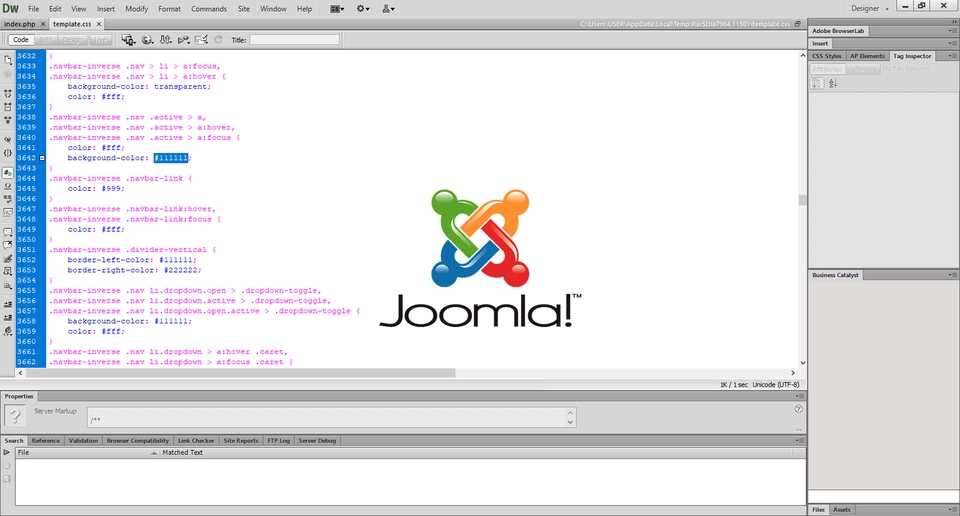Click the Apply Comment icon
The image size is (960, 516).
(8, 232)
